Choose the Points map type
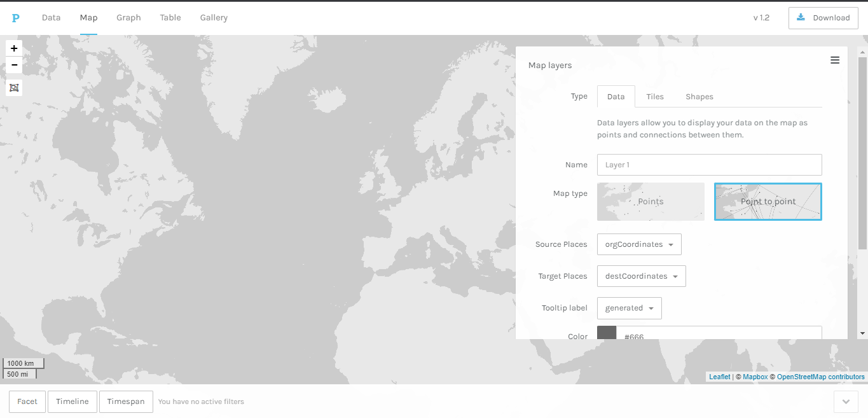The image size is (868, 418). (651, 202)
